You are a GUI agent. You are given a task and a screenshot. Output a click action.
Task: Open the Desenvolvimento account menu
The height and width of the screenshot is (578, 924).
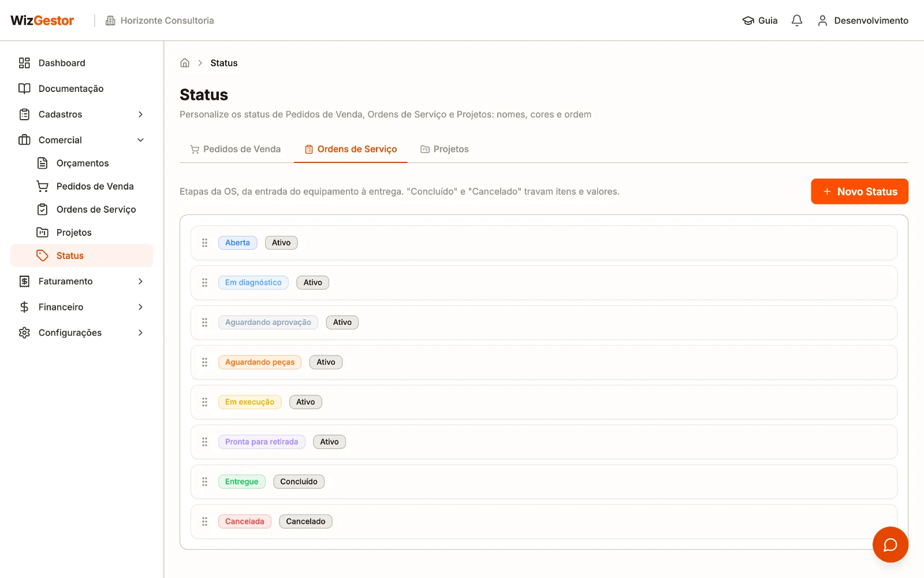point(863,21)
